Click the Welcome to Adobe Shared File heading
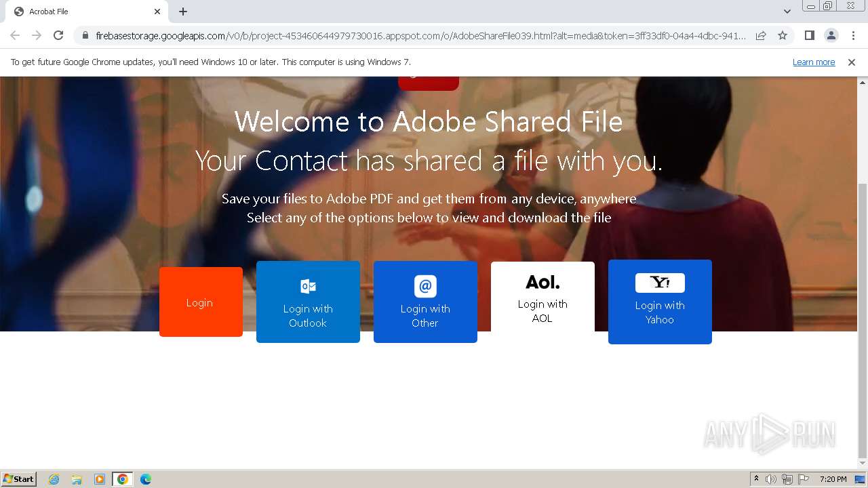This screenshot has height=488, width=868. (x=429, y=122)
